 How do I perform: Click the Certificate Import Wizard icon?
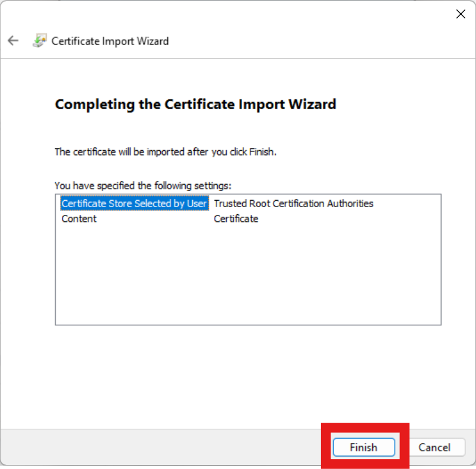pyautogui.click(x=39, y=40)
